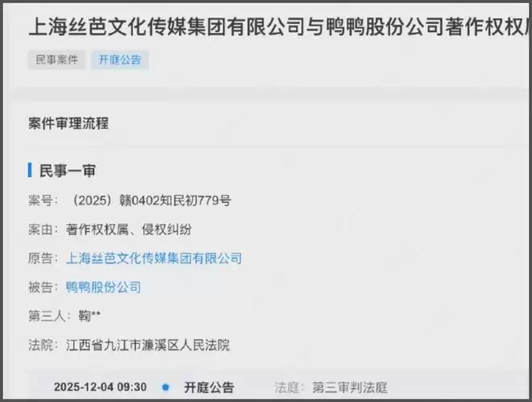Viewport: 532px width, 402px height.
Task: Click the 开庭公告 timeline entry label
Action: pos(209,387)
